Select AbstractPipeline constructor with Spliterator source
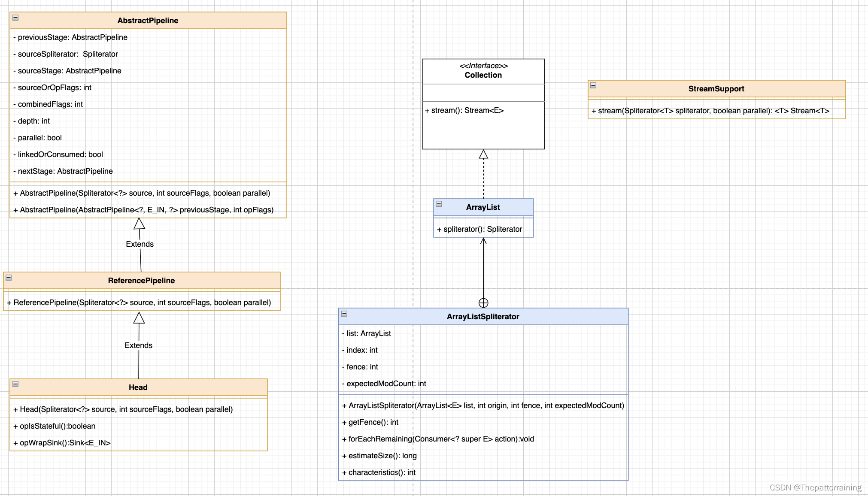The height and width of the screenshot is (496, 868). [x=148, y=193]
